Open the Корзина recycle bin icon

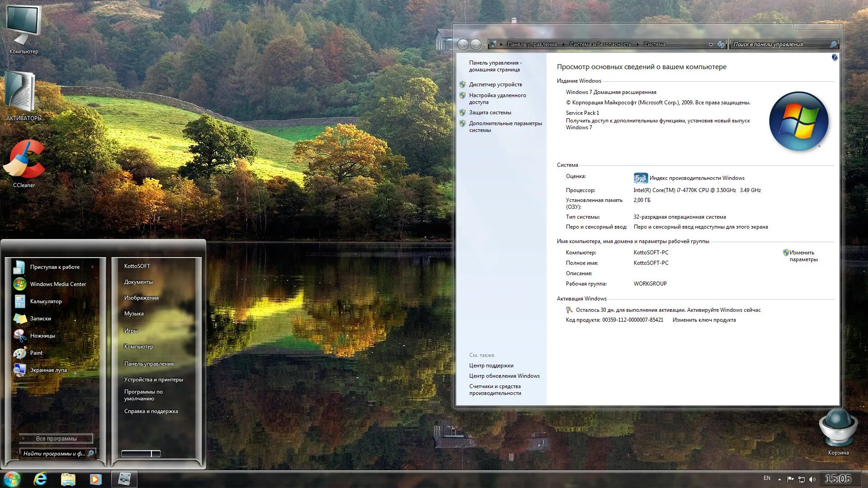coord(838,429)
